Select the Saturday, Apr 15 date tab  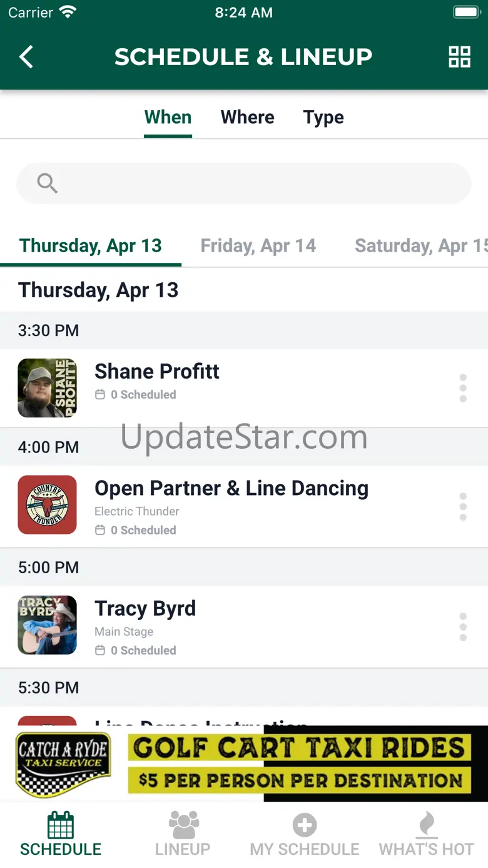(x=420, y=246)
